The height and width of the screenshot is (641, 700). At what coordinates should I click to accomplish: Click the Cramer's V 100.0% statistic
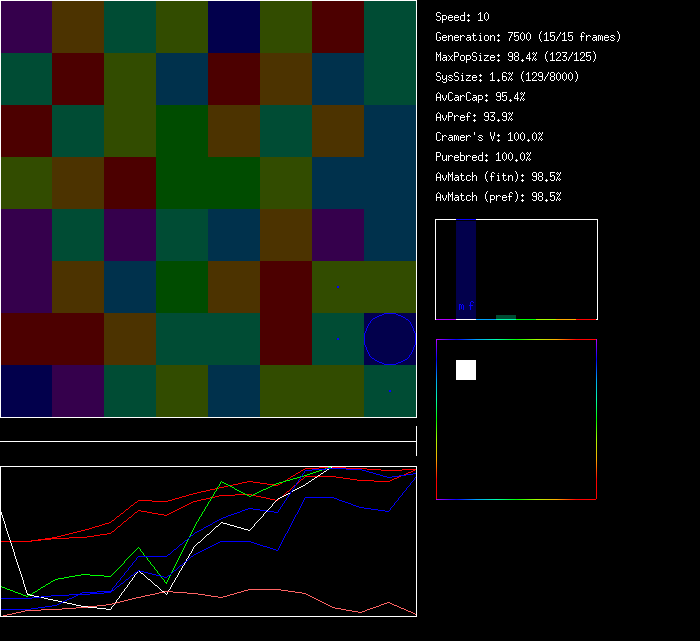(489, 137)
